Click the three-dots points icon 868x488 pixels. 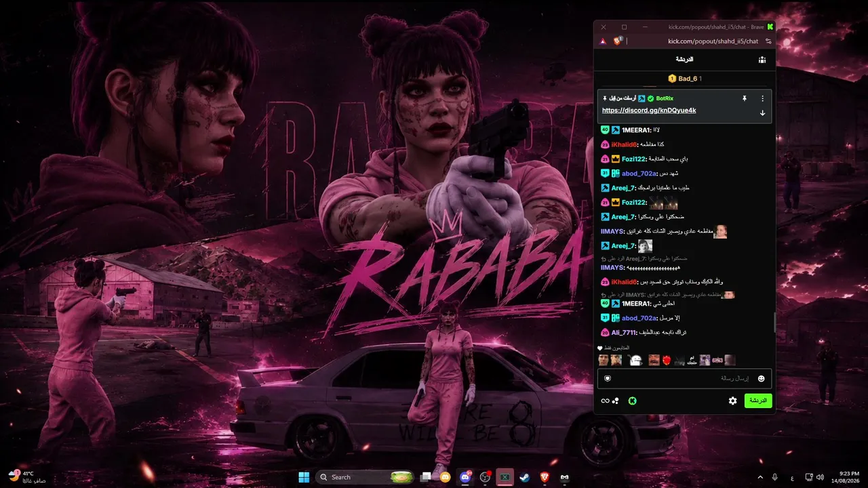pos(616,401)
